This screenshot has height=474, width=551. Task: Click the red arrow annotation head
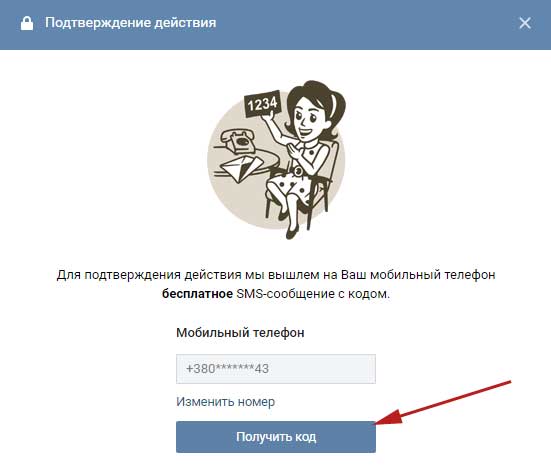[388, 417]
